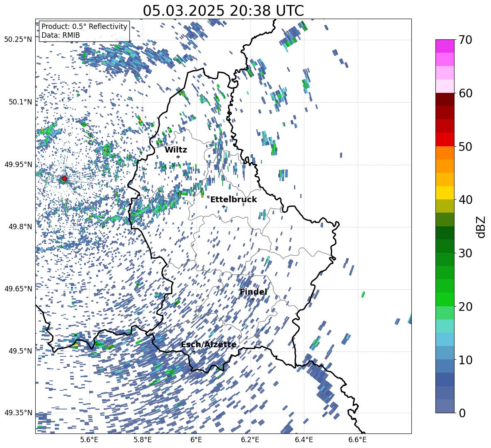Viewport: 491px width, 448px height.
Task: Click the 49.95°N latitude label
Action: (18, 164)
